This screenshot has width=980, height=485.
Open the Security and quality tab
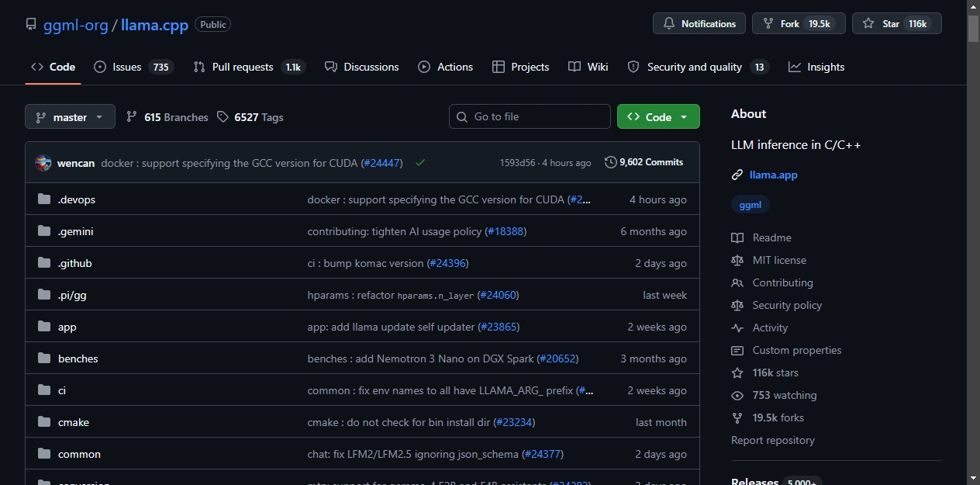click(x=698, y=67)
